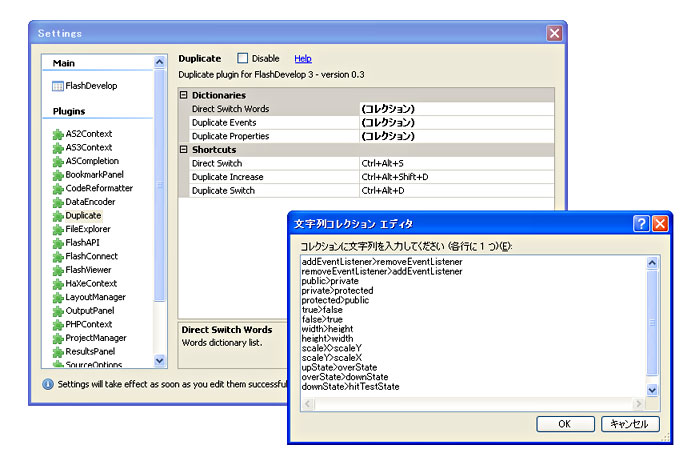Select AS3Context in the plugins list
Screen dimensions: 699x473
89,148
